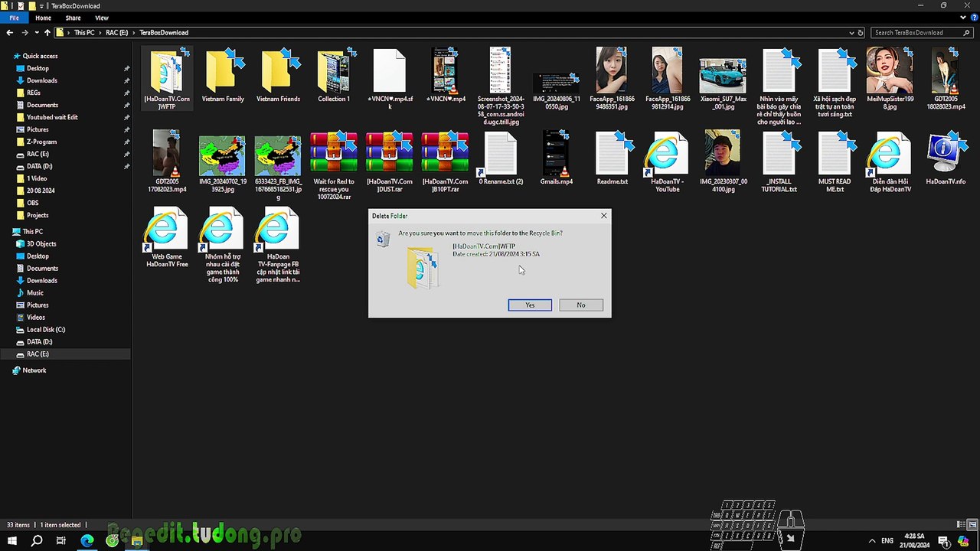The width and height of the screenshot is (980, 551).
Task: Select the Gmails.mp4 file
Action: click(557, 159)
